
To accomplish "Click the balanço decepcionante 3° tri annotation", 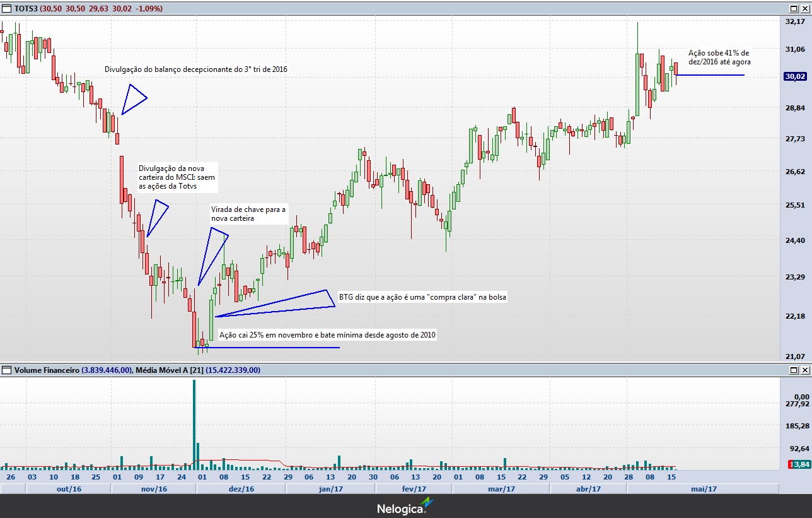I will coord(195,69).
